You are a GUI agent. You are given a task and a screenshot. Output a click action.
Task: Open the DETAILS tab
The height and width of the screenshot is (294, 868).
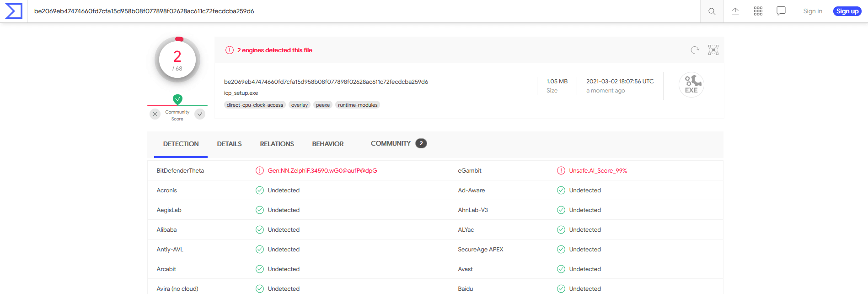(229, 144)
